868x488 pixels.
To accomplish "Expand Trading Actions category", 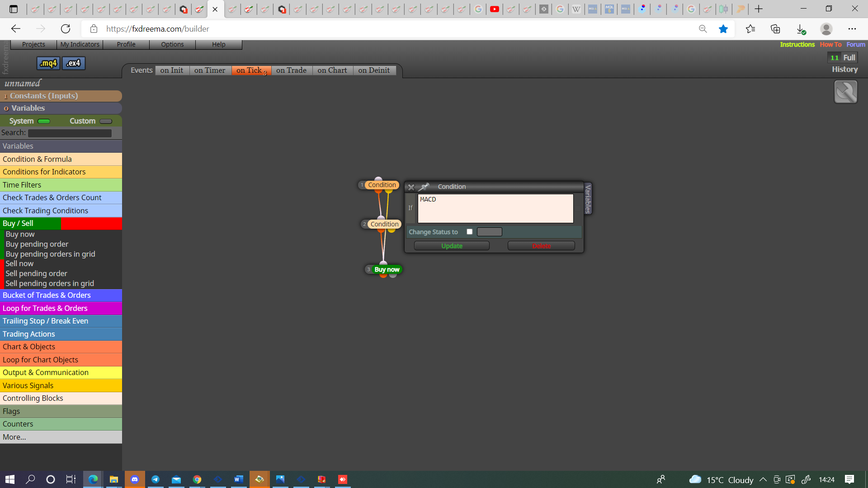I will tap(61, 334).
